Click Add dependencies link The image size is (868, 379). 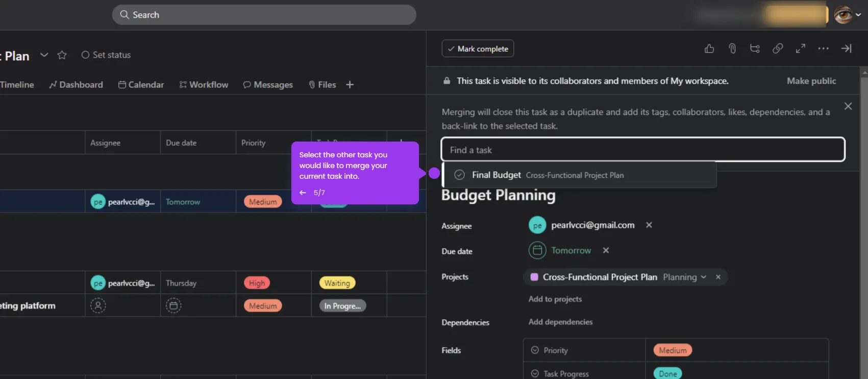[560, 322]
